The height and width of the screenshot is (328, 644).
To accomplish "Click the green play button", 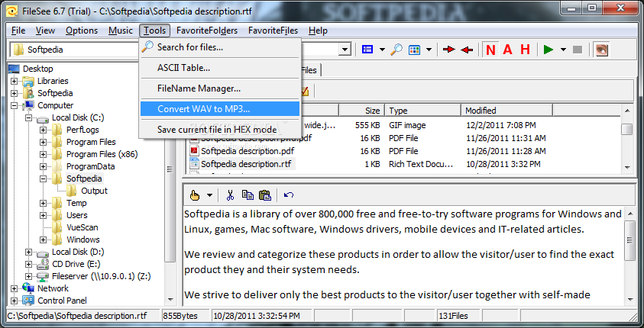I will click(x=548, y=50).
